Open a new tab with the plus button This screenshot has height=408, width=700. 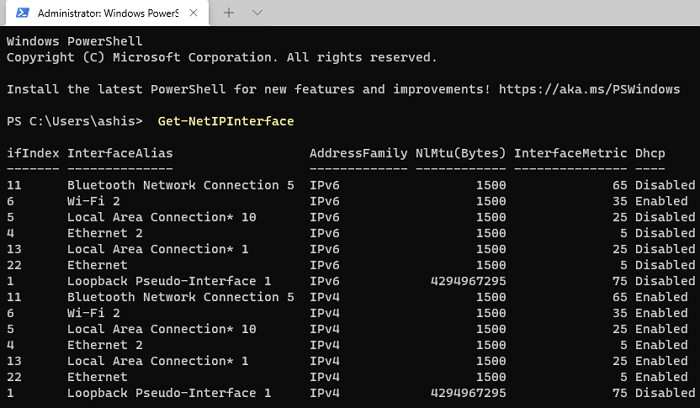(229, 13)
